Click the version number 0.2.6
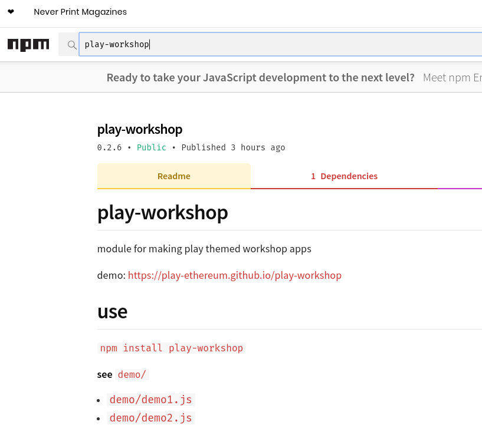This screenshot has width=482, height=448. pos(109,147)
